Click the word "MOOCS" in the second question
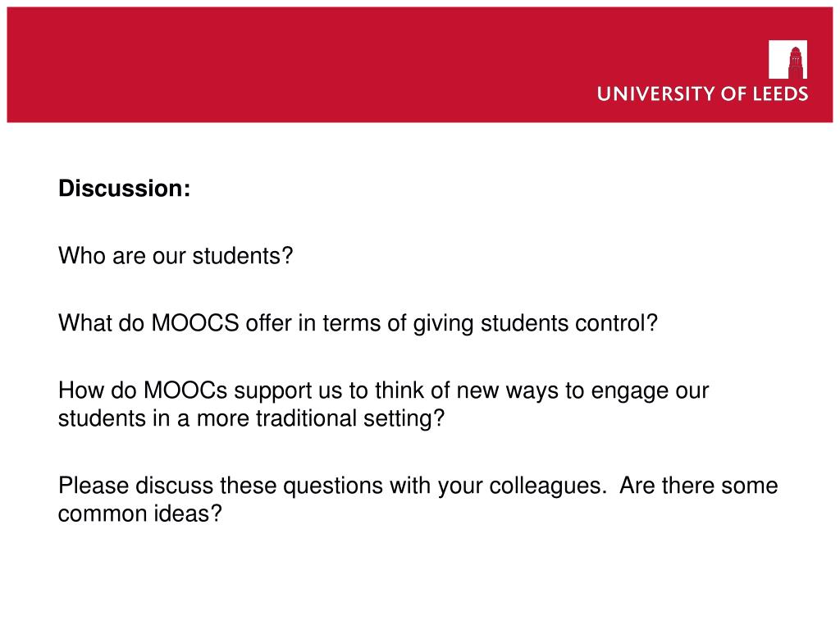This screenshot has width=840, height=630. (195, 323)
